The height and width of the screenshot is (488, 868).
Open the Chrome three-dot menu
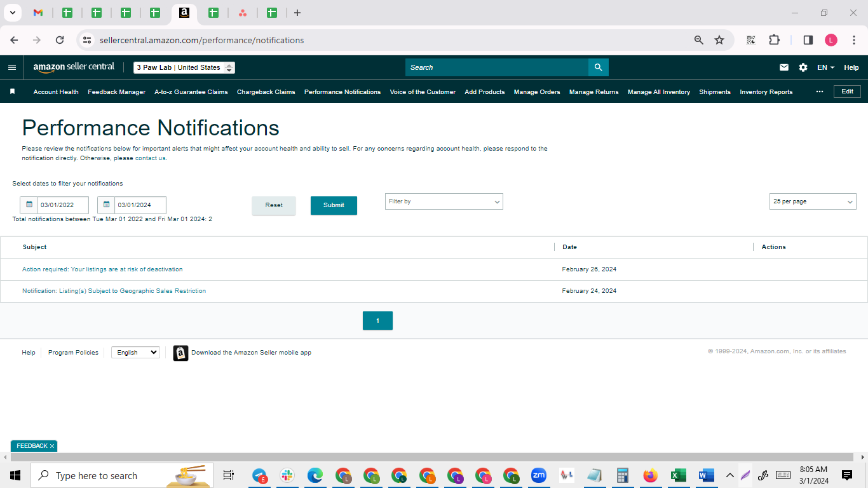854,40
